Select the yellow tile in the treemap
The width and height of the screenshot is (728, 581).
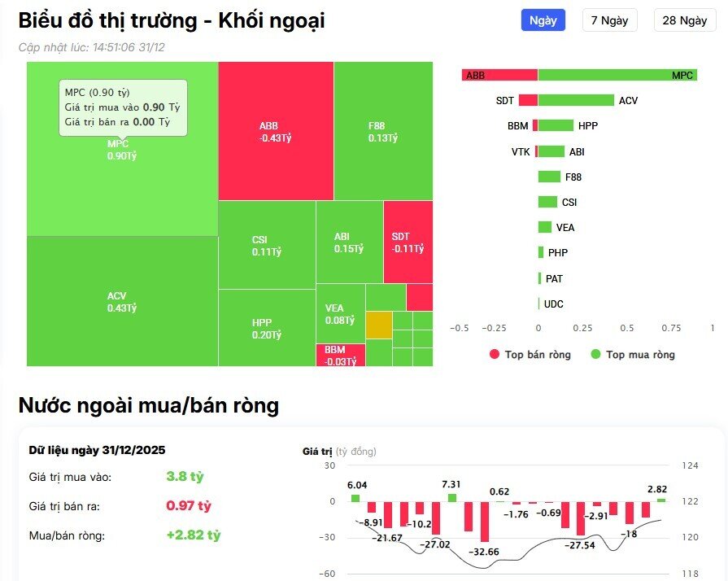pos(379,324)
